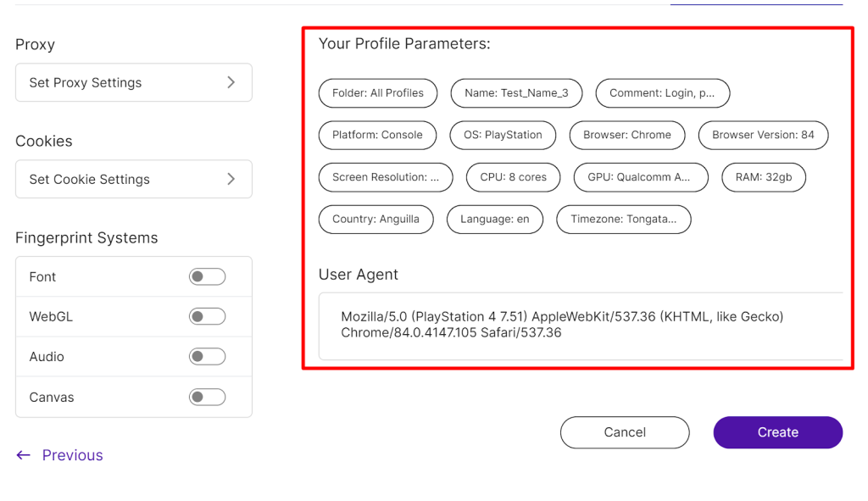Viewport: 868px width, 501px height.
Task: Open cookie settings via chevron arrow
Action: [x=231, y=179]
